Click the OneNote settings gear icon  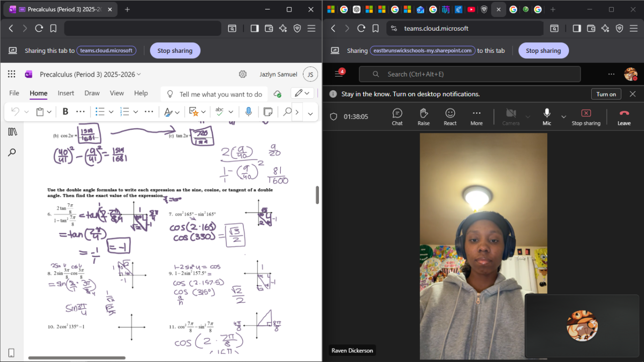point(243,75)
